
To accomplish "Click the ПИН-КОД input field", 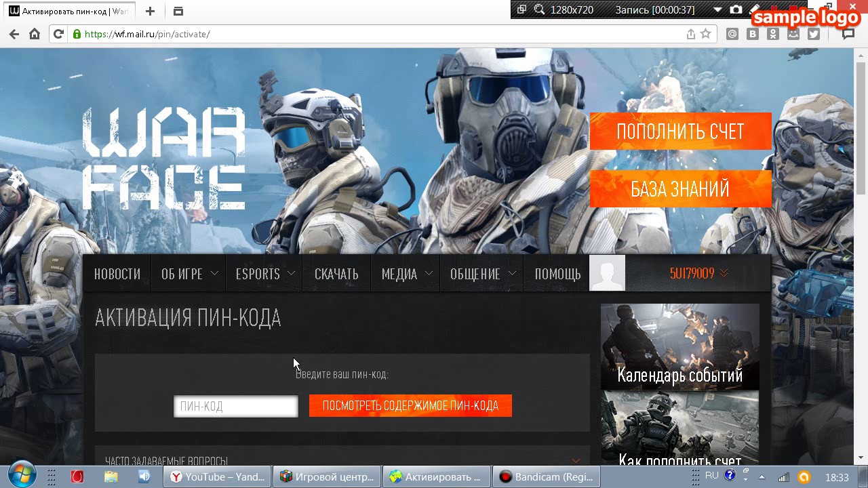I will coord(236,406).
